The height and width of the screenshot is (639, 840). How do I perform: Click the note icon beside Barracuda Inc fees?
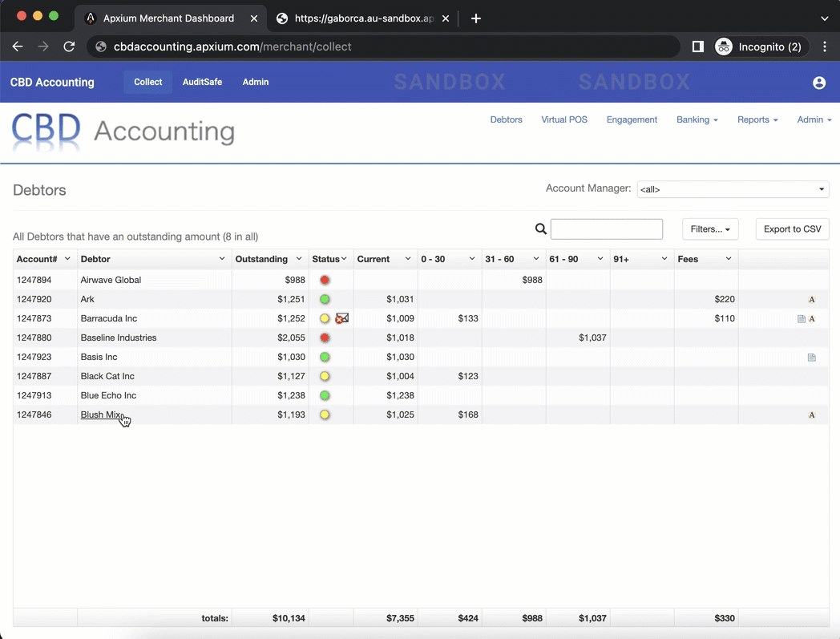(801, 318)
